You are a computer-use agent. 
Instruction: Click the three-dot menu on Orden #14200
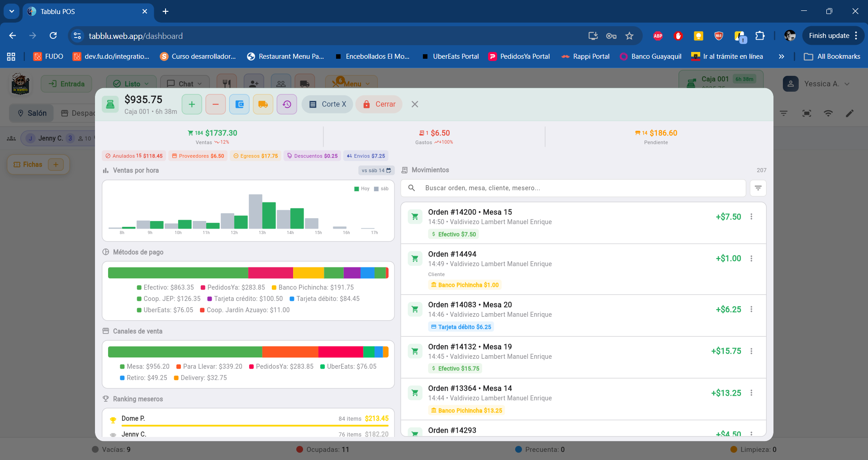[x=751, y=216]
